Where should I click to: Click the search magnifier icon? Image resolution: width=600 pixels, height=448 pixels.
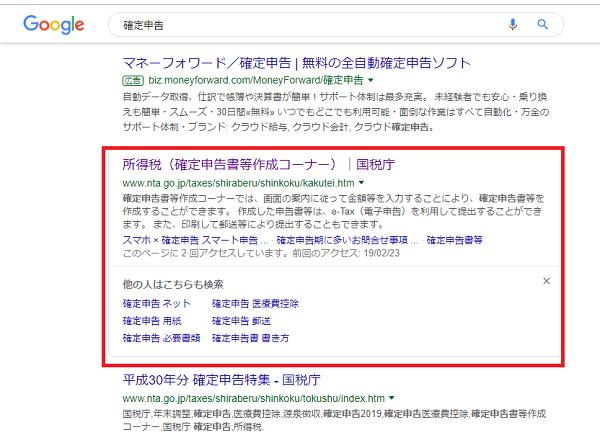(543, 25)
